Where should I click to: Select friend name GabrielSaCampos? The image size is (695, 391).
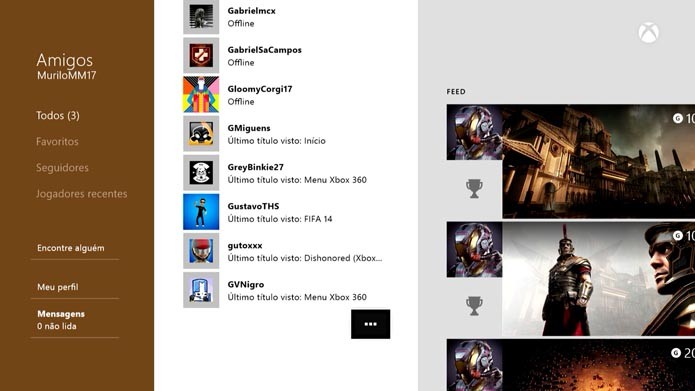pyautogui.click(x=265, y=50)
